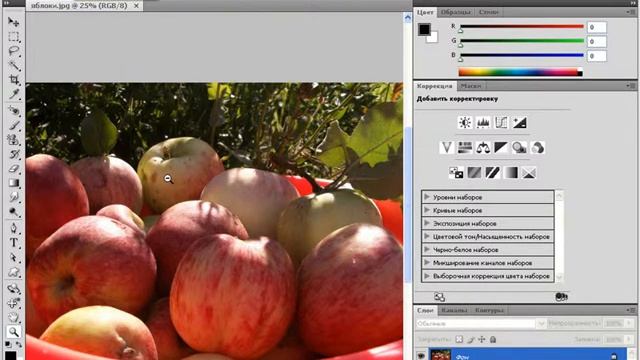Add an Exposure adjustment icon

tap(519, 122)
